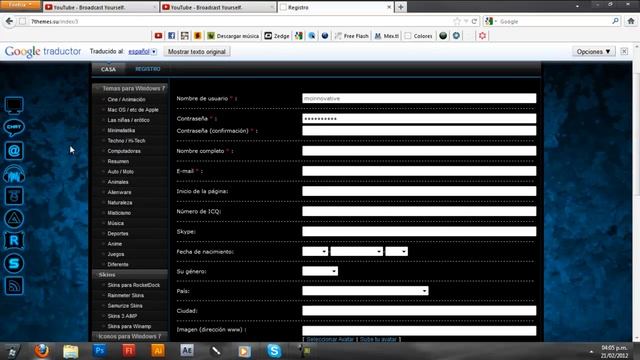Open the Cine / Animación category

coord(126,100)
